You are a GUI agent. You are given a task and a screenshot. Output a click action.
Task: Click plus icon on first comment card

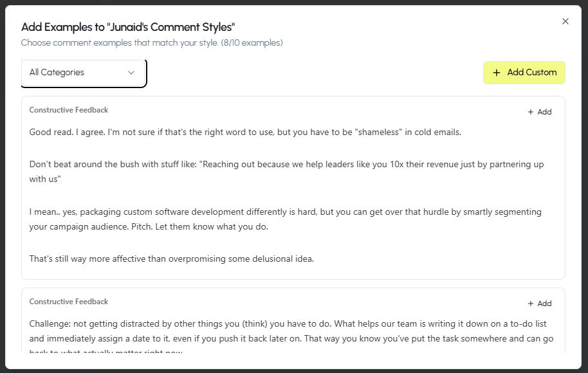point(531,112)
